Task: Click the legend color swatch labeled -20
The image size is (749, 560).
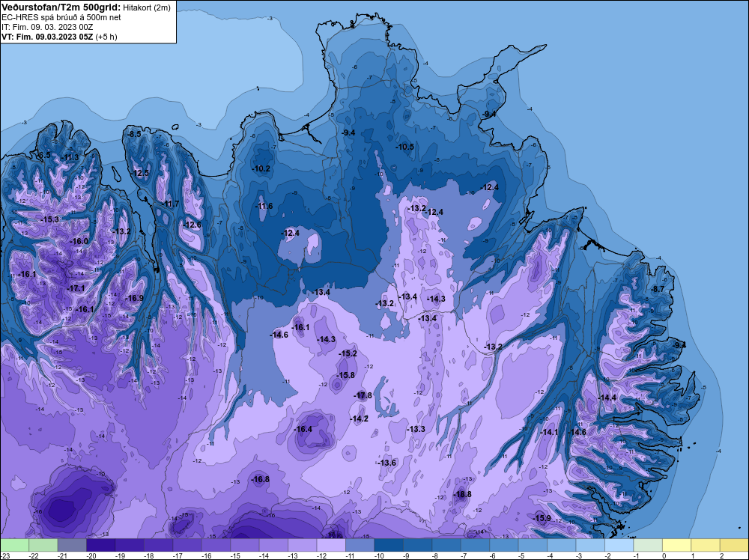Action: [101, 545]
